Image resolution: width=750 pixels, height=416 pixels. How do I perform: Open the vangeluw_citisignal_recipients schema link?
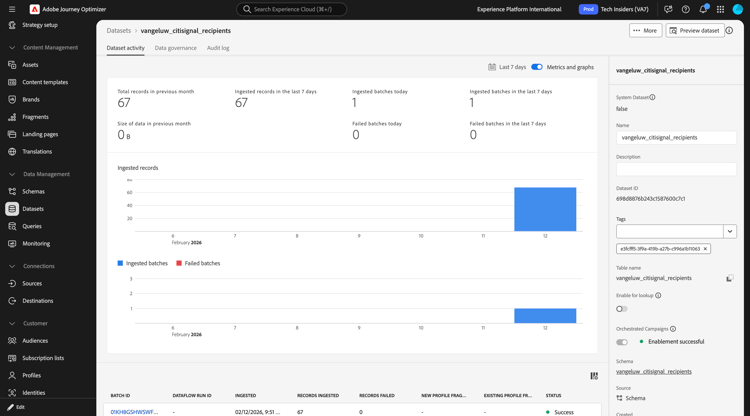653,372
